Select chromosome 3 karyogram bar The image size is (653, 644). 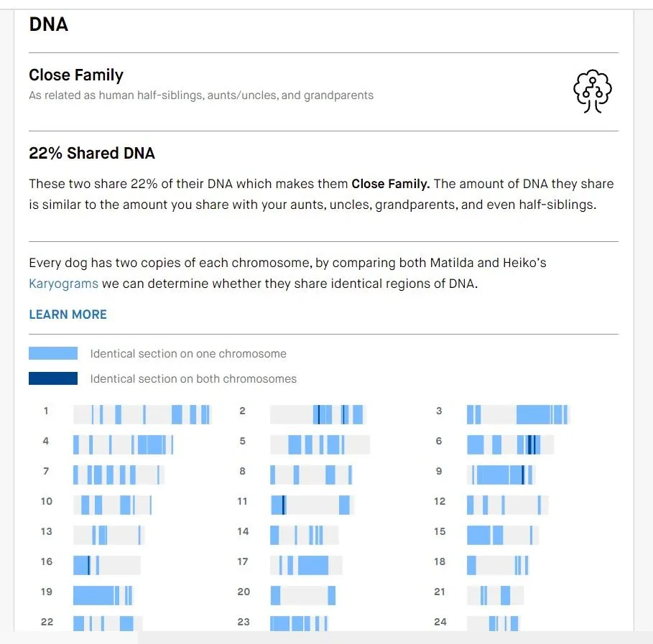pyautogui.click(x=518, y=415)
